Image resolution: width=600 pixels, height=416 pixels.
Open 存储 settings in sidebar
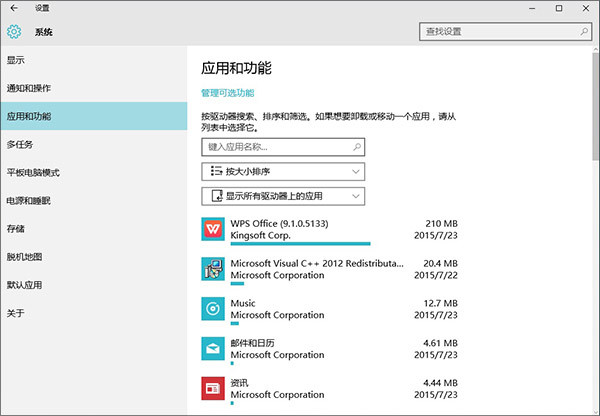[16, 229]
